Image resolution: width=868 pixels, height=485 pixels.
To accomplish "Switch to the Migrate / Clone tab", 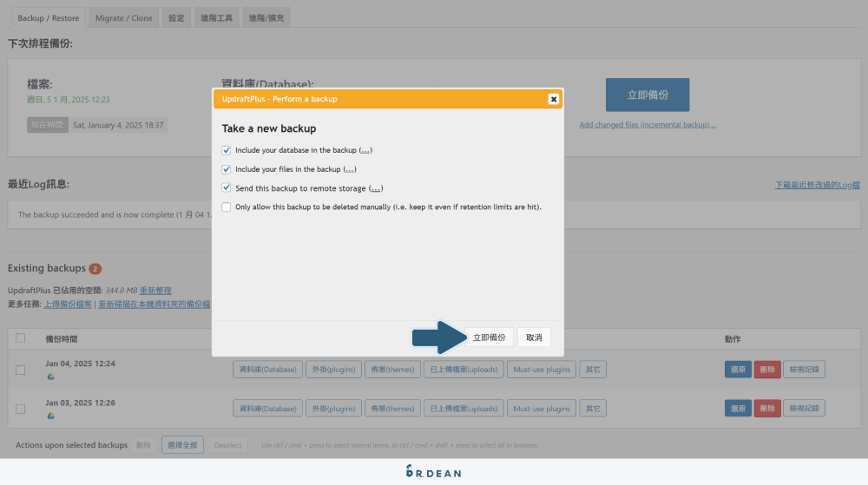I will coord(123,17).
